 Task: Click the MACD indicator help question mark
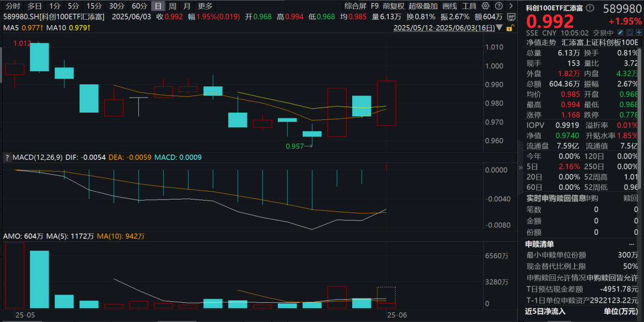click(x=8, y=157)
